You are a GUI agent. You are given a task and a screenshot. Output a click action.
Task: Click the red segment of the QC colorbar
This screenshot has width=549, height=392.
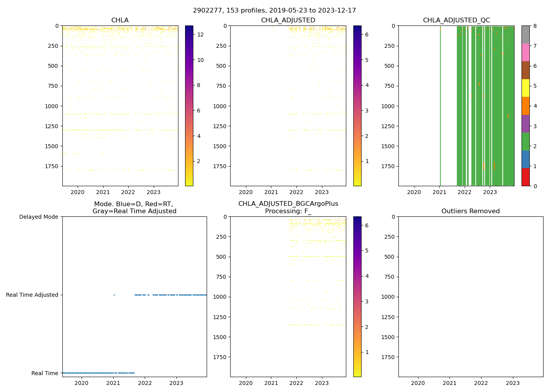point(525,177)
